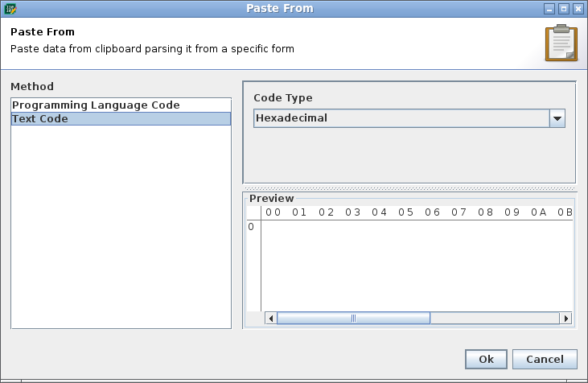Click the application icon in title bar
This screenshot has width=588, height=383.
(x=10, y=9)
